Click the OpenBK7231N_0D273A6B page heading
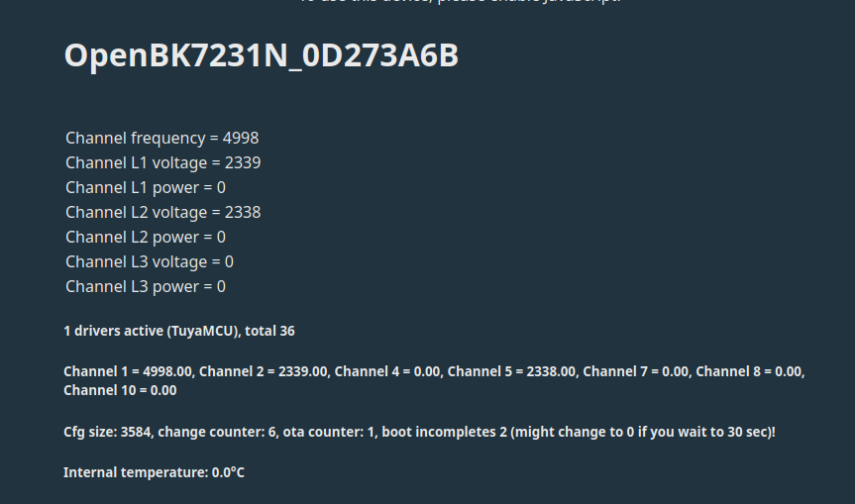The width and height of the screenshot is (855, 504). [262, 55]
